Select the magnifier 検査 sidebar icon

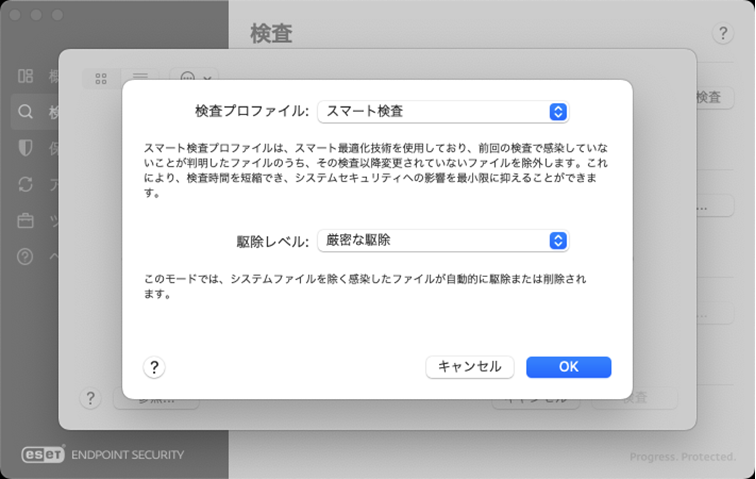tap(25, 112)
